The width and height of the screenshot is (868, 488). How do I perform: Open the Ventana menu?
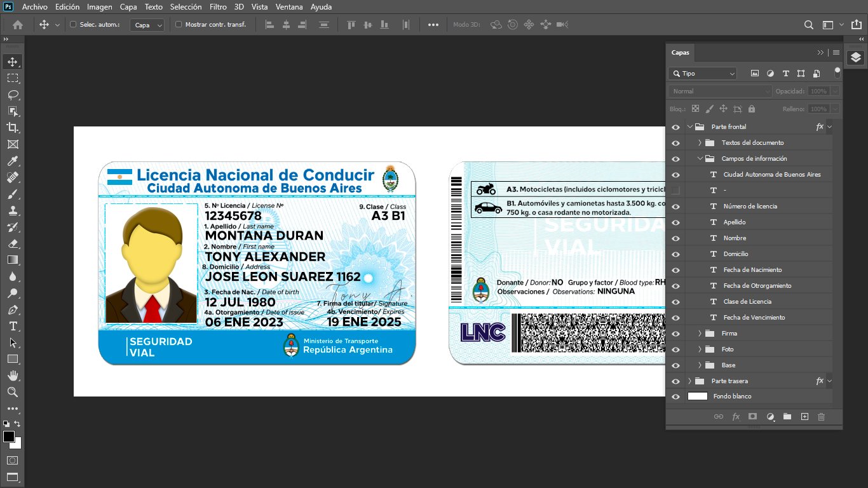pos(289,7)
